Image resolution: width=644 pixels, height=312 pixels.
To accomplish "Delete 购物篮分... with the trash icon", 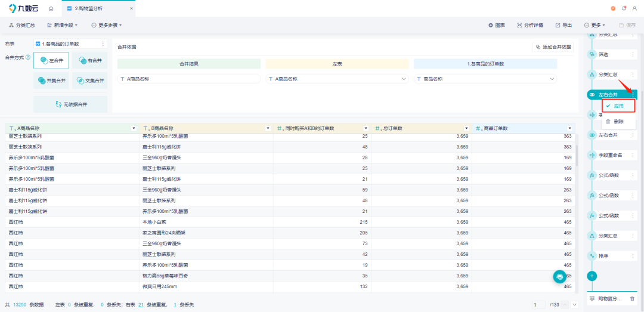I will coord(632,298).
